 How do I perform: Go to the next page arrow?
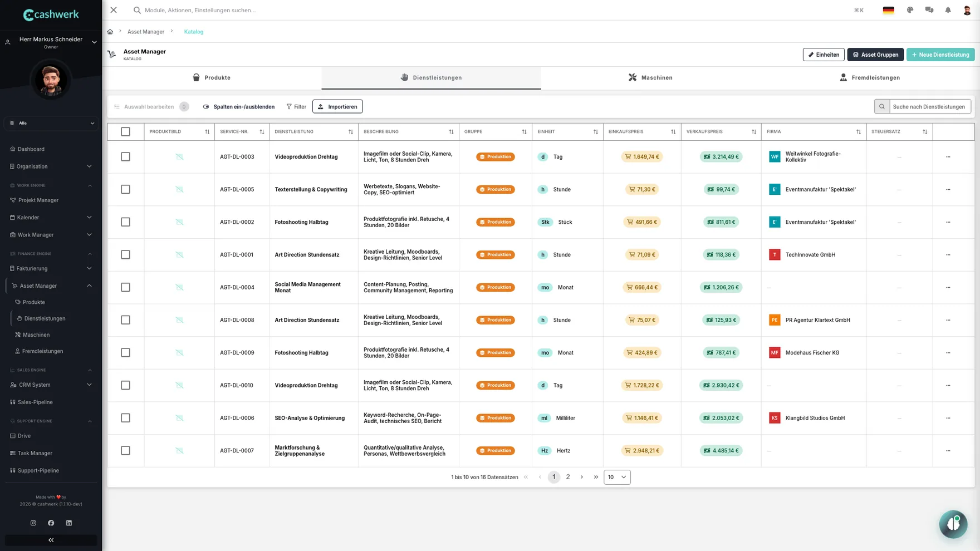[582, 477]
